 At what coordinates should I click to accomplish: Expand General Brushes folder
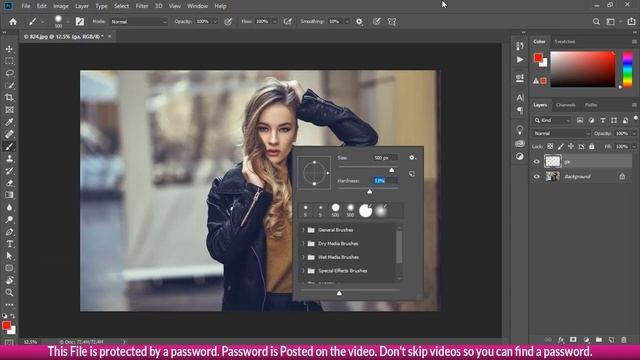303,230
